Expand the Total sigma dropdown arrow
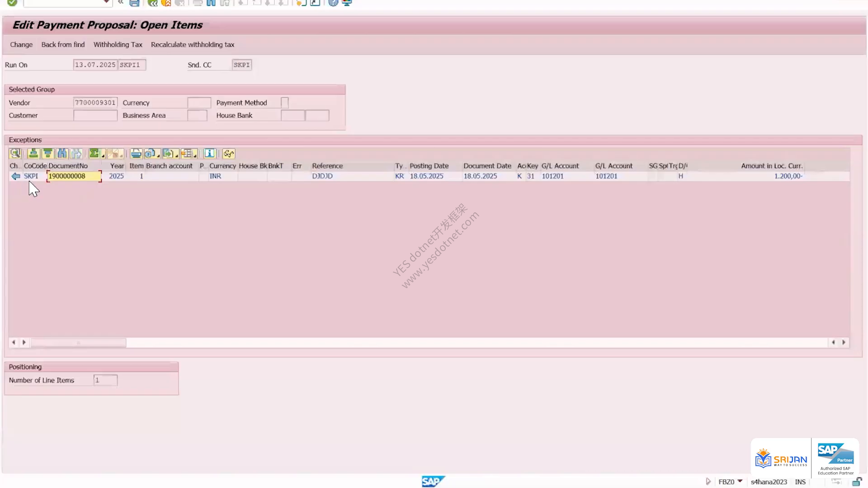 click(x=103, y=156)
